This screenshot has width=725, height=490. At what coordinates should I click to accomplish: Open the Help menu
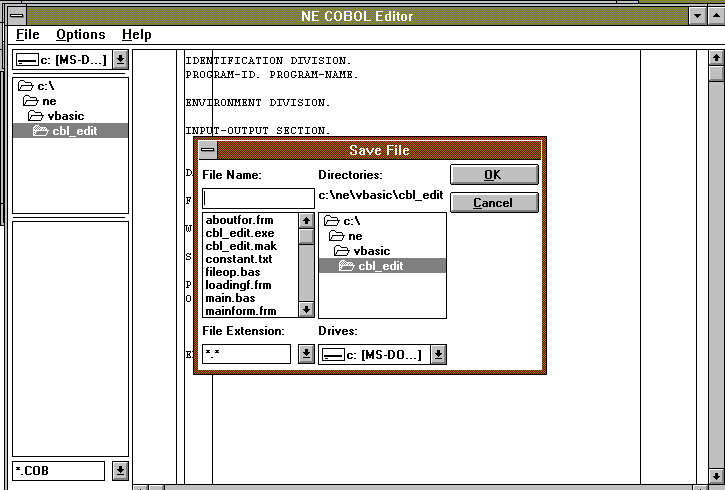click(136, 35)
